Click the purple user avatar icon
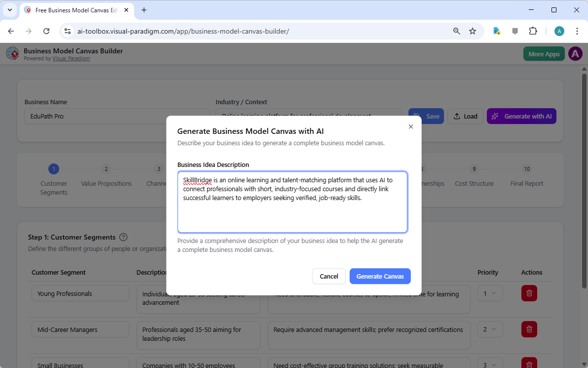588x368 pixels. coord(575,54)
